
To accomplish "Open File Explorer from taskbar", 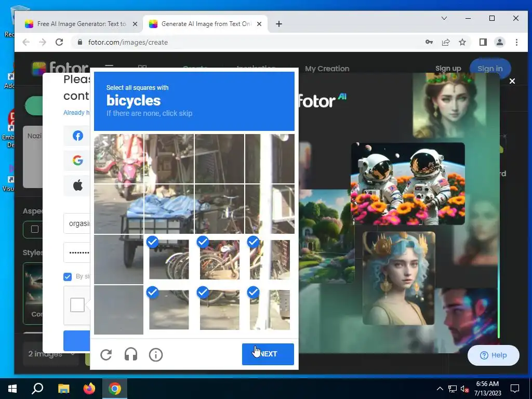I will [63, 389].
